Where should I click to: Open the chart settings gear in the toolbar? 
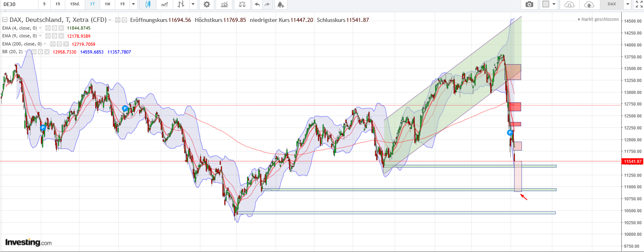(x=207, y=4)
